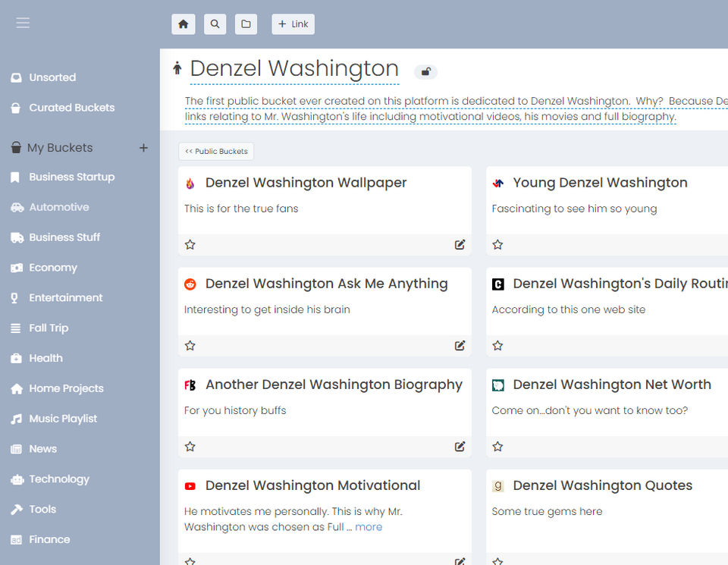728x565 pixels.
Task: Toggle the bucket lock icon
Action: [426, 72]
